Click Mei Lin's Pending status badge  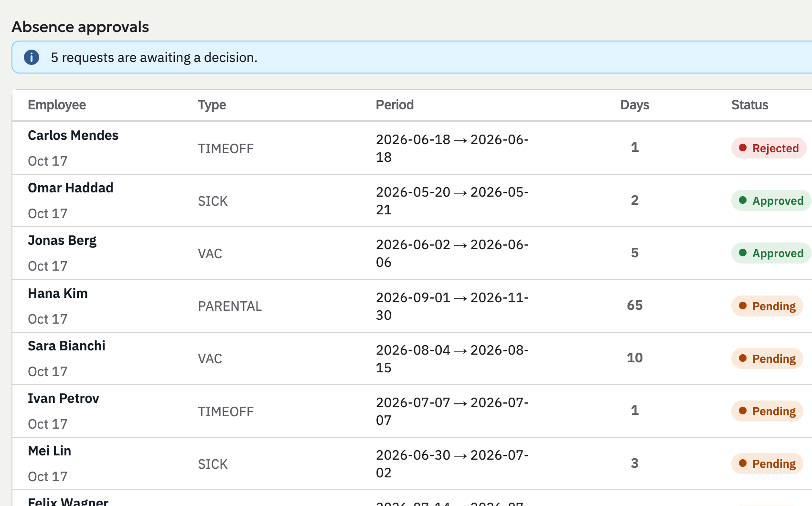(767, 464)
